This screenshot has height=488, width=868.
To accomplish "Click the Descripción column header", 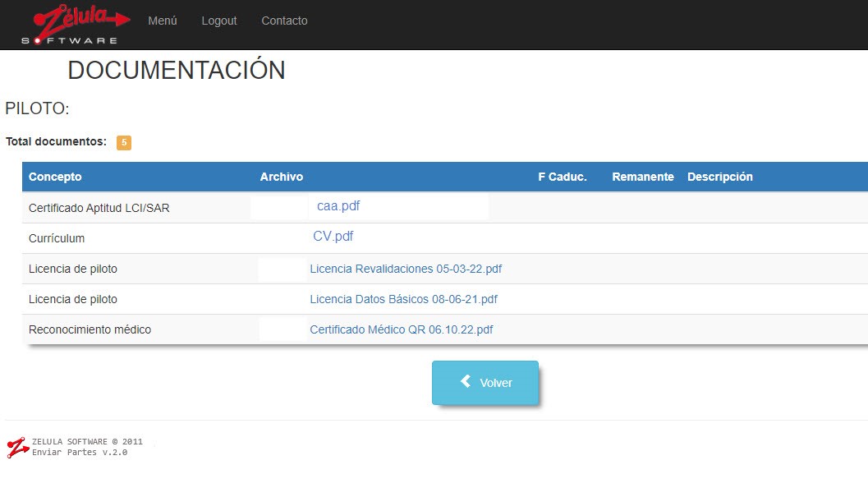I will coord(720,177).
